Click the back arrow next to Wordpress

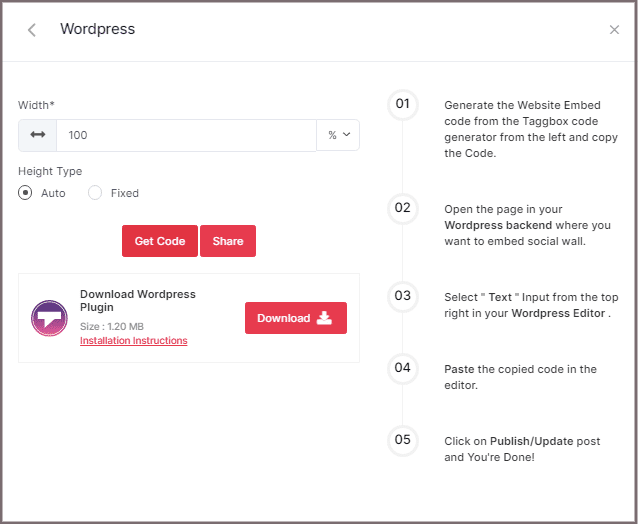[32, 30]
